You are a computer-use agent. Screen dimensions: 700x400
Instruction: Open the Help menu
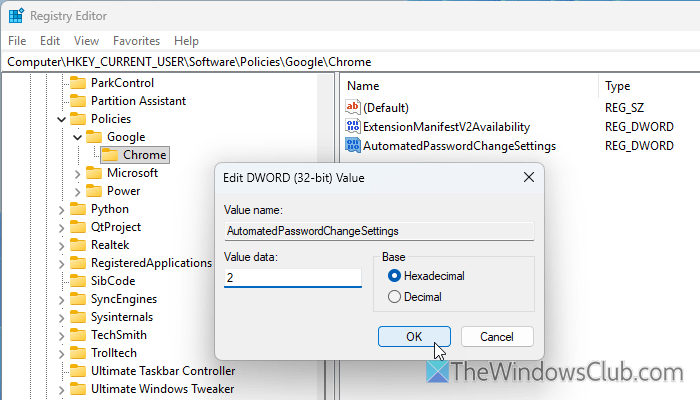pyautogui.click(x=186, y=41)
